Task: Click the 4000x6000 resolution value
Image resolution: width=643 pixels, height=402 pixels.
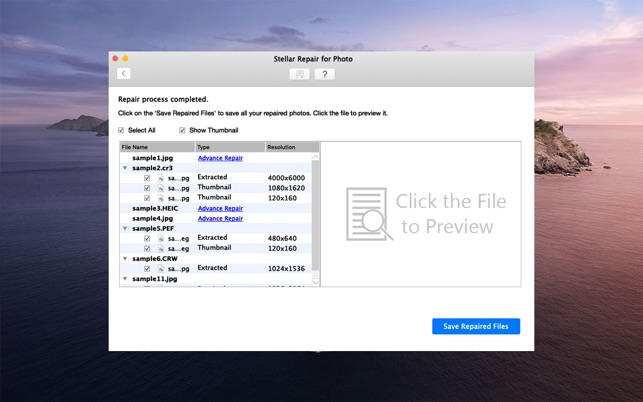Action: [286, 178]
